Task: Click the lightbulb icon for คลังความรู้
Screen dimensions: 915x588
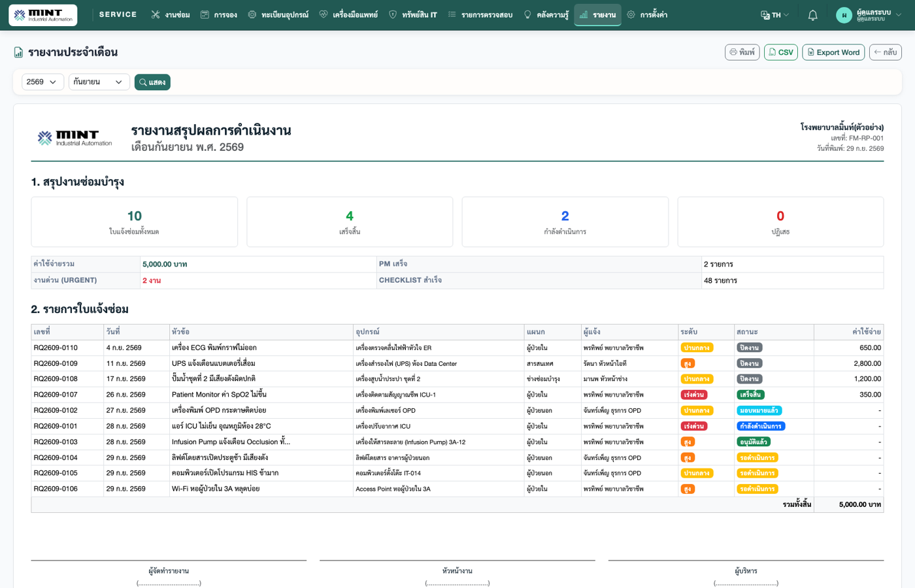Action: 527,14
